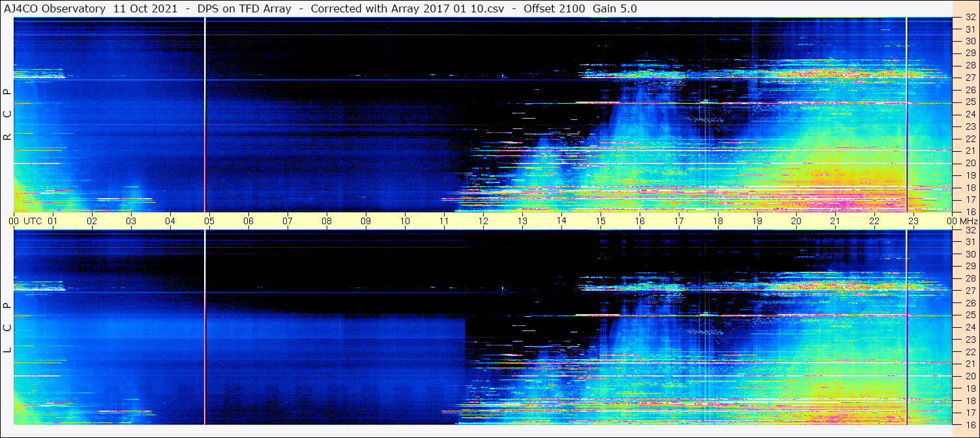Click the "AJ4CO Observatory" title text
The image size is (980, 438).
tap(55, 8)
